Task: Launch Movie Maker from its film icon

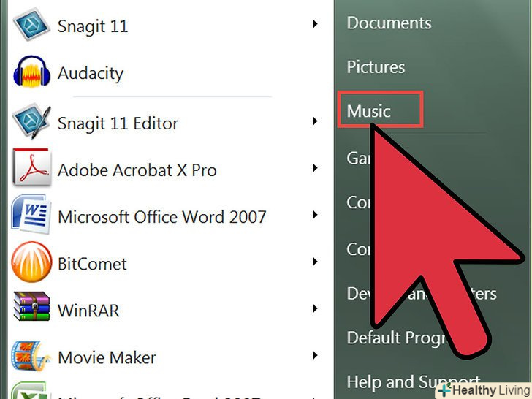Action: tap(31, 357)
